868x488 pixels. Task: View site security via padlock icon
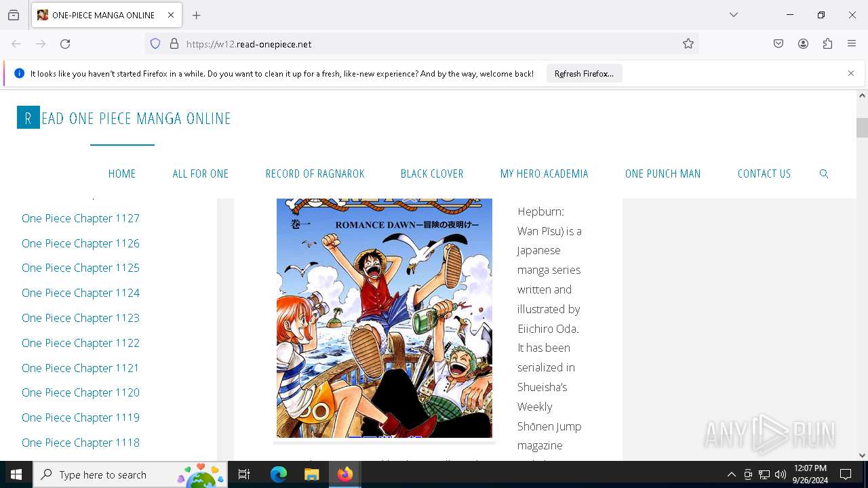tap(174, 44)
